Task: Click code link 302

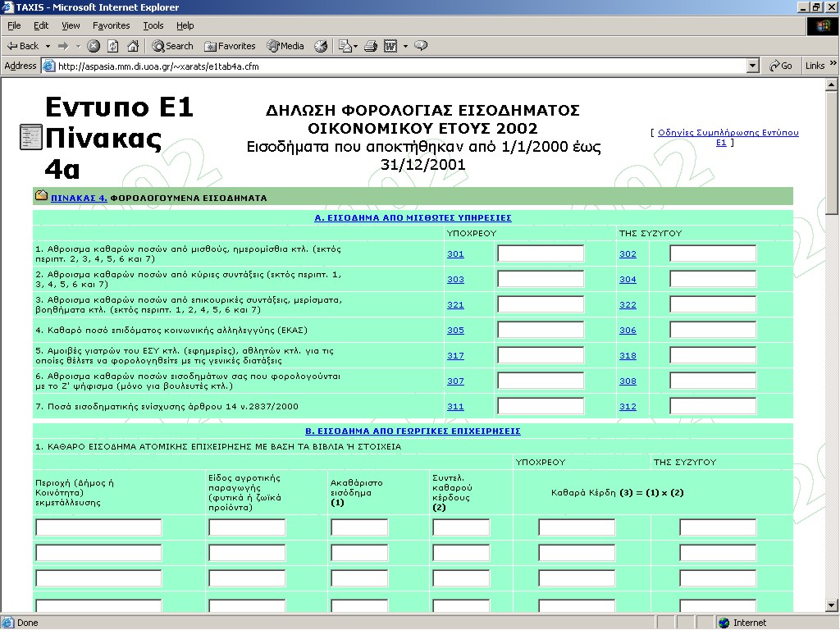Action: pyautogui.click(x=628, y=254)
